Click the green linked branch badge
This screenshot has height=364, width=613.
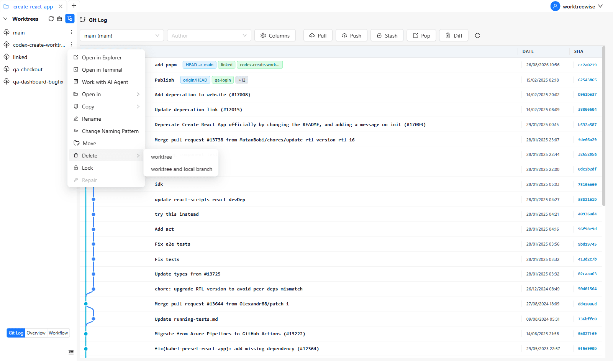226,65
